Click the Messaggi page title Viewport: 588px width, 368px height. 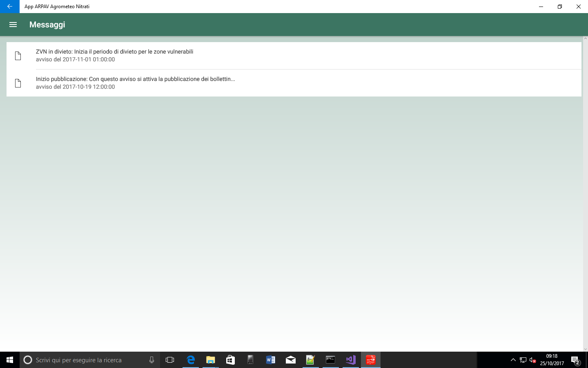point(47,25)
